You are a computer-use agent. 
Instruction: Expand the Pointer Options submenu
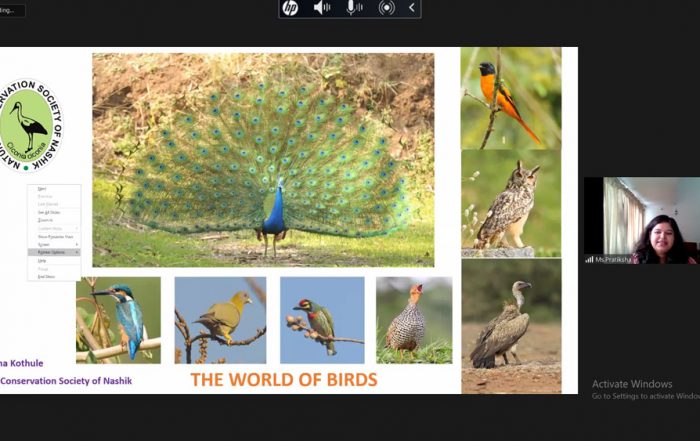(54, 252)
